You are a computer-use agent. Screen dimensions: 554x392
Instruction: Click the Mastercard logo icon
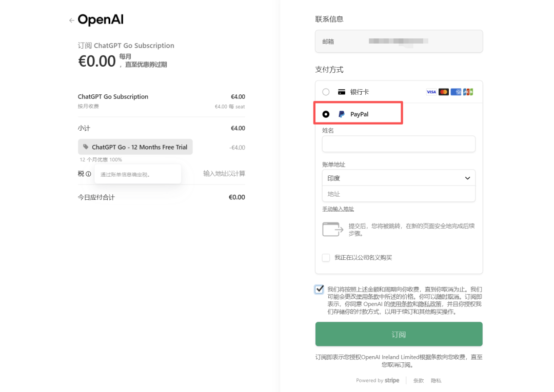[443, 92]
